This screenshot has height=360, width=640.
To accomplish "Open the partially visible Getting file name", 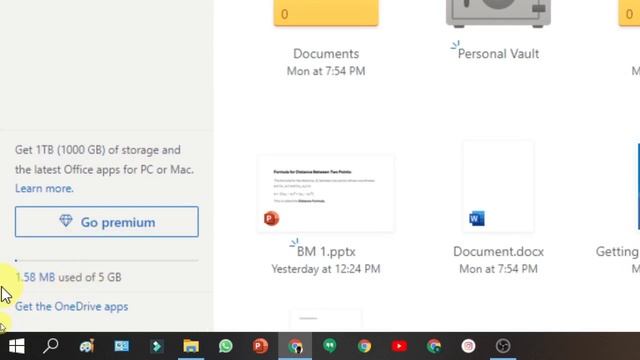I will pyautogui.click(x=618, y=251).
